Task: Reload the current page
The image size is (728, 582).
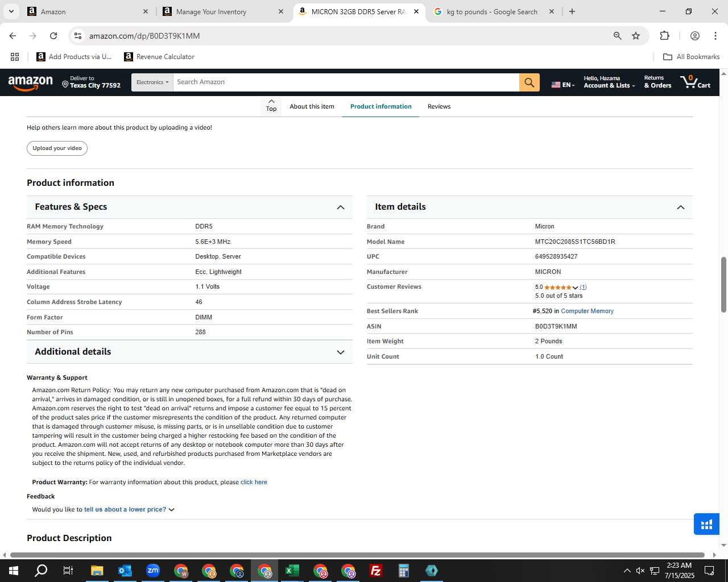Action: (x=53, y=36)
